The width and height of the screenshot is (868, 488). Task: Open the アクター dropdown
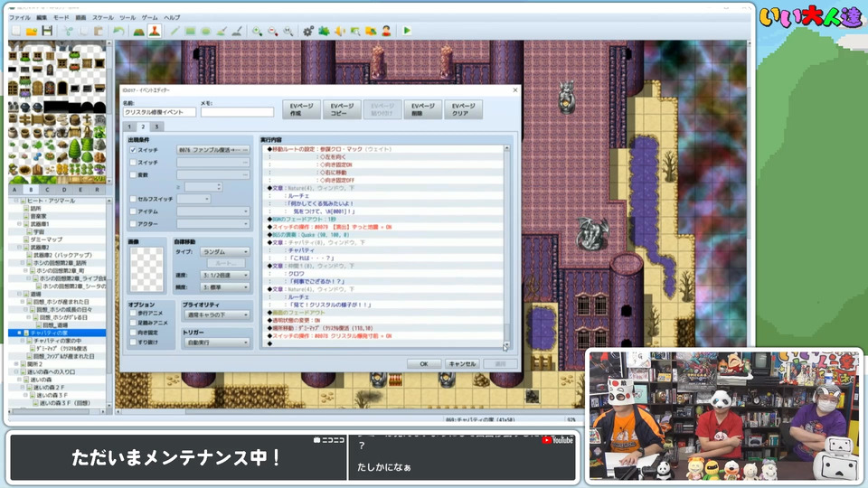(x=213, y=223)
